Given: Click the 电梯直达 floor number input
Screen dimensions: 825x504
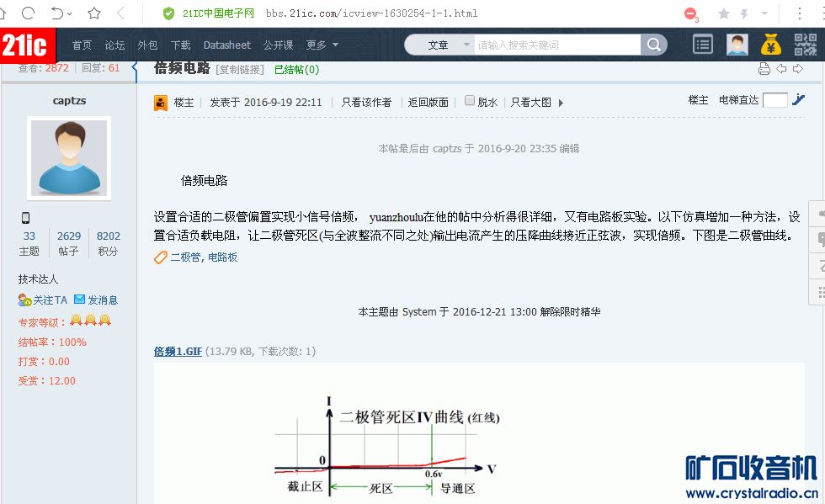Looking at the screenshot, I should pyautogui.click(x=775, y=100).
